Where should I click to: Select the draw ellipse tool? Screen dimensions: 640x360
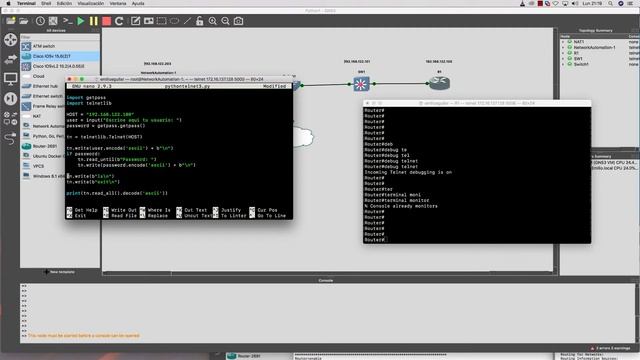(x=174, y=21)
